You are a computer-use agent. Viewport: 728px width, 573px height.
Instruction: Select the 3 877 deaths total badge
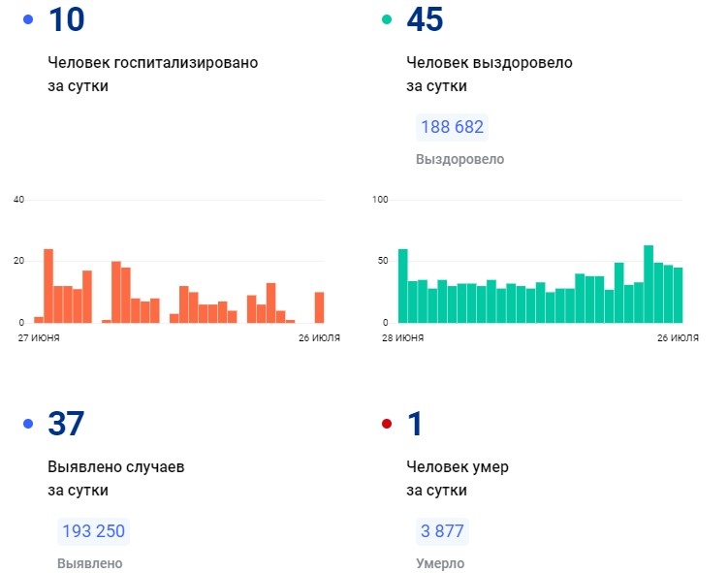(x=442, y=531)
